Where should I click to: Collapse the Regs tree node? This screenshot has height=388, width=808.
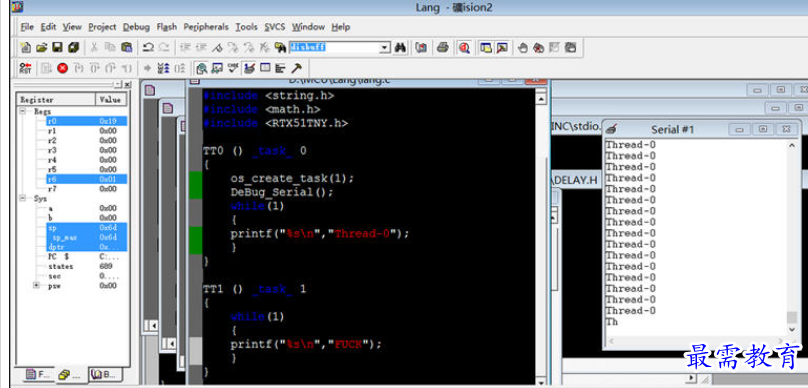tap(22, 111)
